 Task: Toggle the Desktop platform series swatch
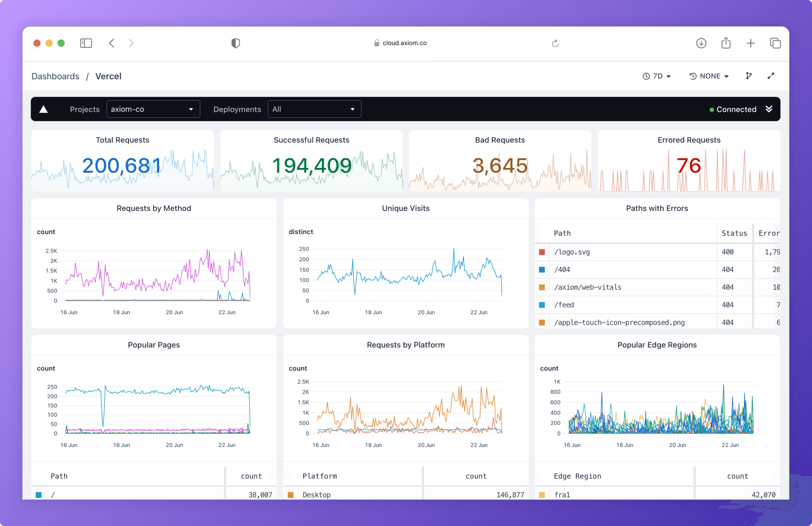point(290,495)
